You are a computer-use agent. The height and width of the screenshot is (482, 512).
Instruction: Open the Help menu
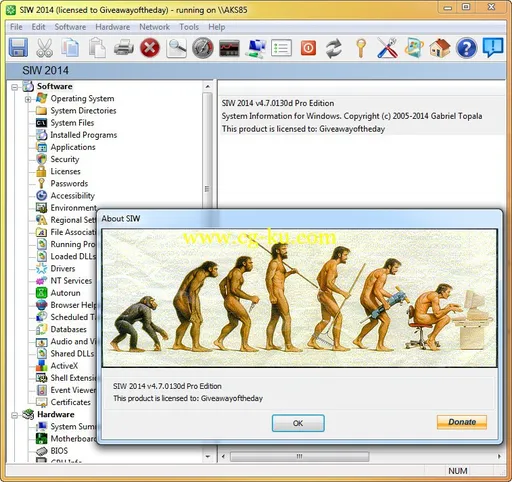(217, 27)
